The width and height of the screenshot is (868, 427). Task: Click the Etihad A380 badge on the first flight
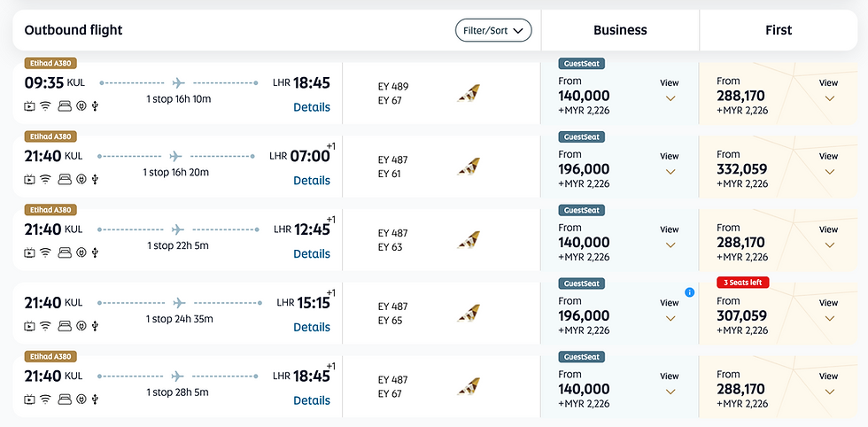click(x=51, y=64)
